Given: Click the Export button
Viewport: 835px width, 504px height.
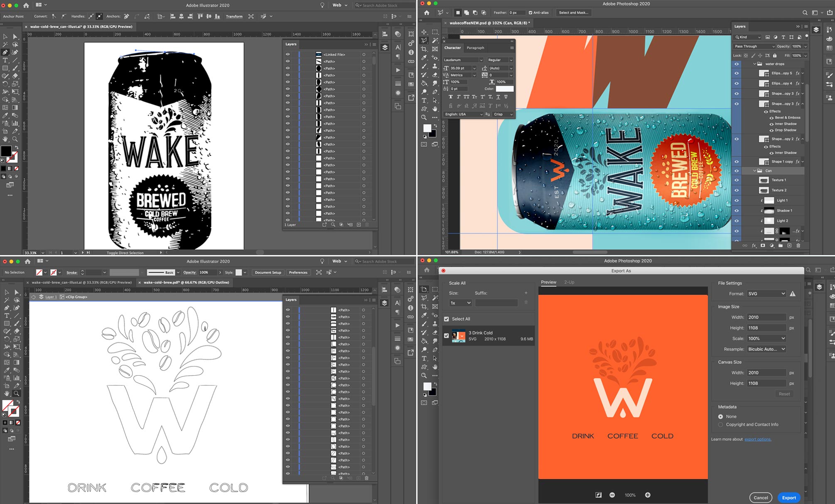Looking at the screenshot, I should [x=789, y=498].
